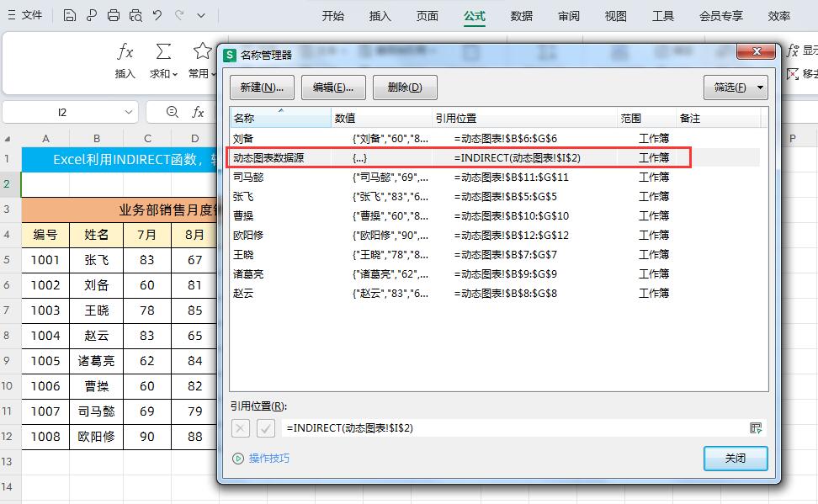The width and height of the screenshot is (818, 504).
Task: Click the zoom magnifier beside formula bar
Action: coord(173,112)
